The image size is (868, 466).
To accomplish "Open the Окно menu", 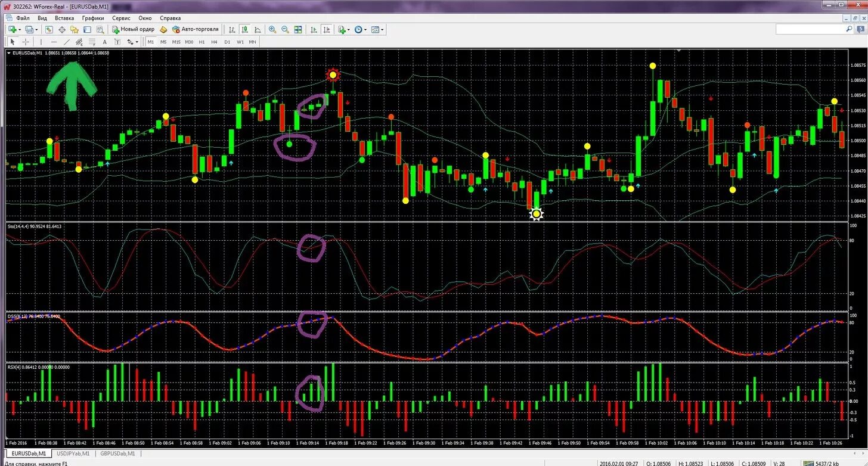I will (145, 18).
